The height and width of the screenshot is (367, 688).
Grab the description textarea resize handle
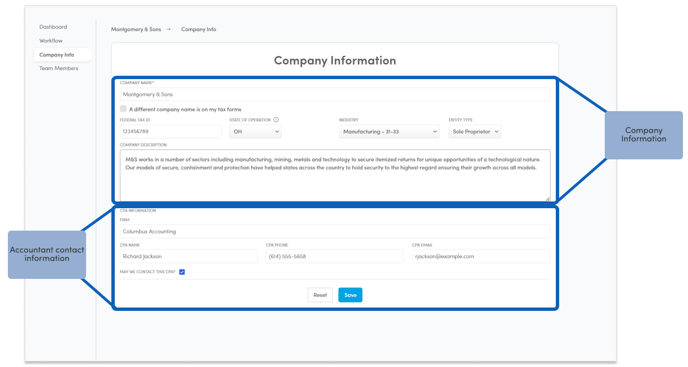548,198
